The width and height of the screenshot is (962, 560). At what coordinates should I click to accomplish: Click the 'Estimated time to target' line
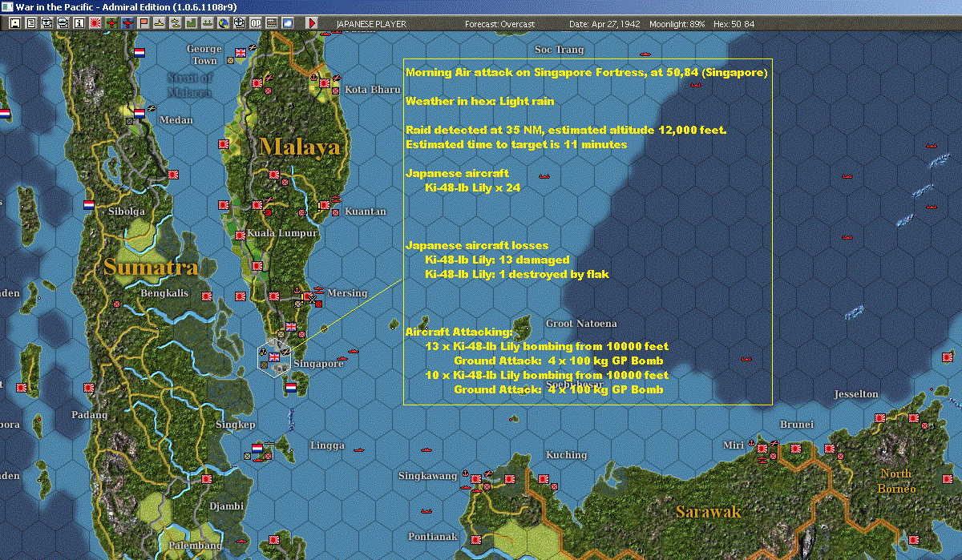point(516,145)
